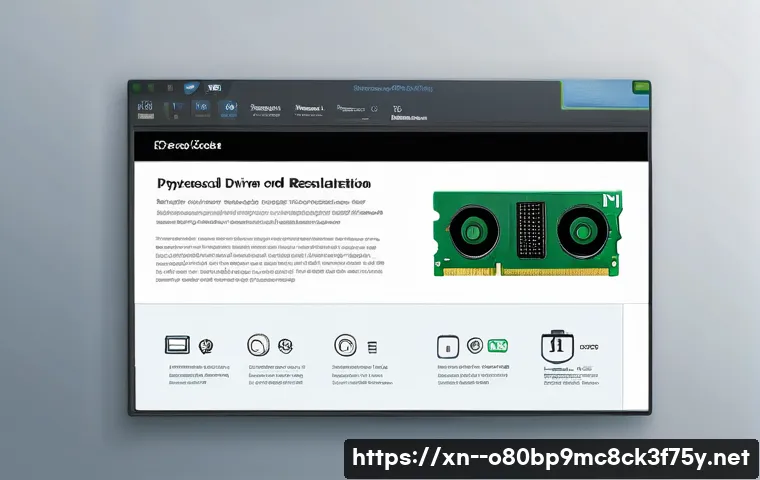Click the fourth toolbar icon with circular symbol

tap(230, 107)
